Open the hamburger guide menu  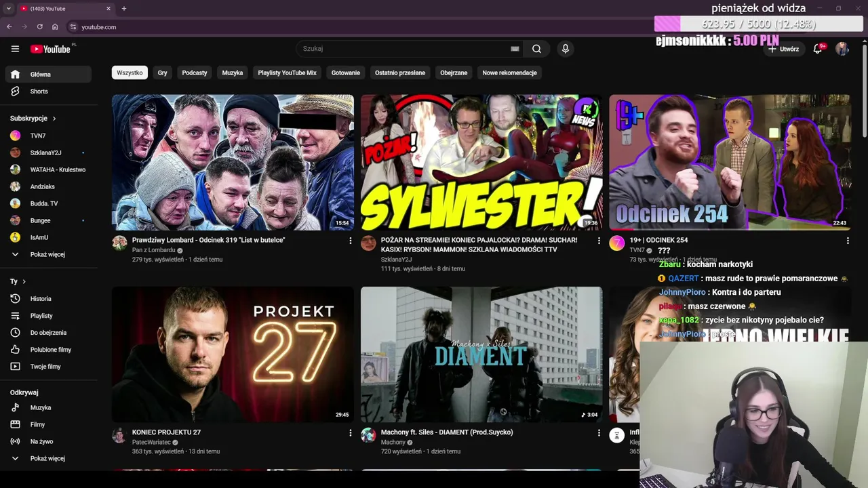click(x=15, y=49)
